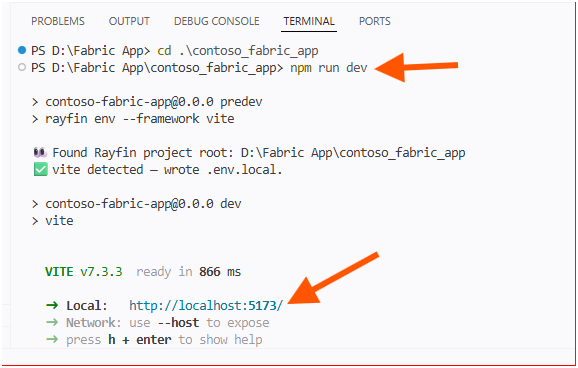Open the http://localhost:5173/ link
This screenshot has width=578, height=368.
pyautogui.click(x=206, y=305)
